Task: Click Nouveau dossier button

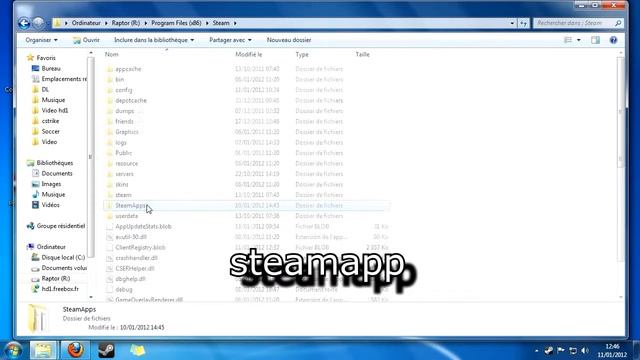Action: pos(289,40)
